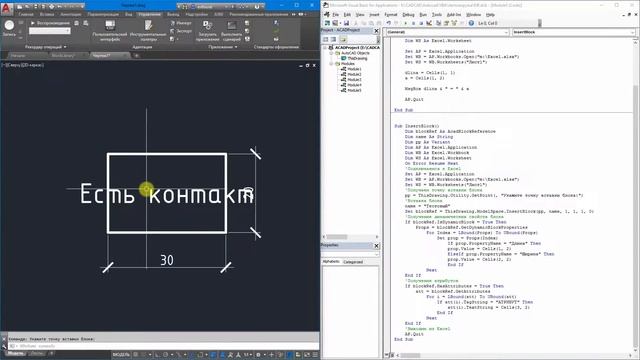Click the Run Sub (play) icon in VBA toolbar
The width and height of the screenshot is (640, 360).
coord(405,23)
